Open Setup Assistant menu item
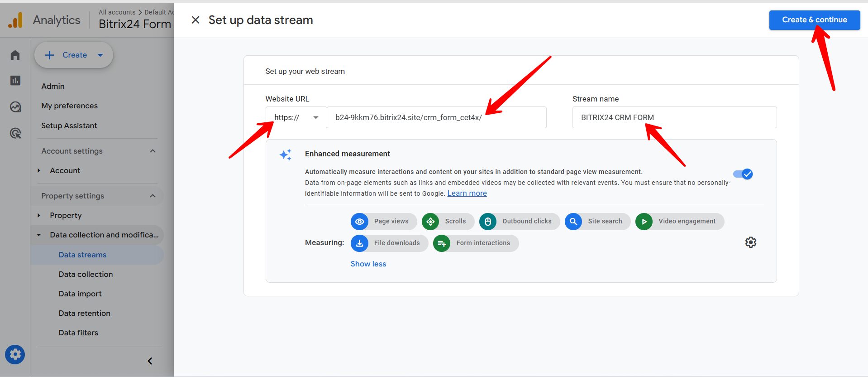 coord(69,126)
